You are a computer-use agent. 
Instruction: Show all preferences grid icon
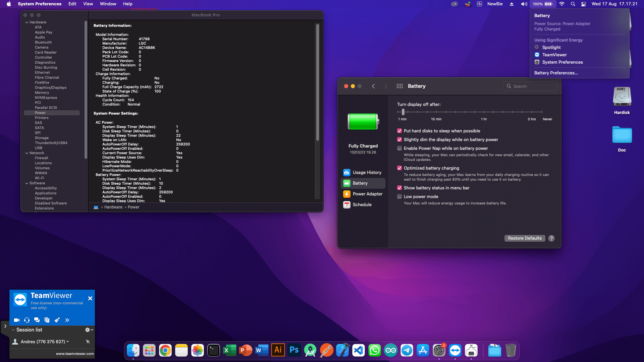(x=399, y=86)
